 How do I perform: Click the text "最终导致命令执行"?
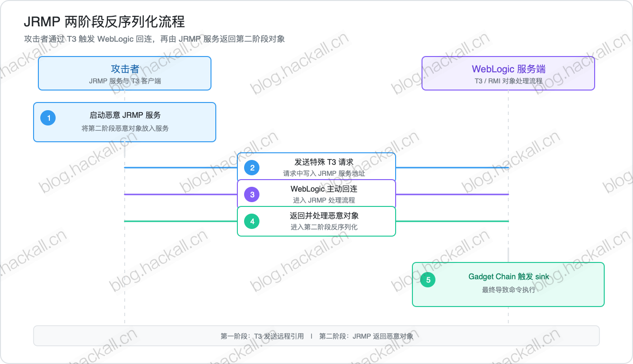[508, 290]
